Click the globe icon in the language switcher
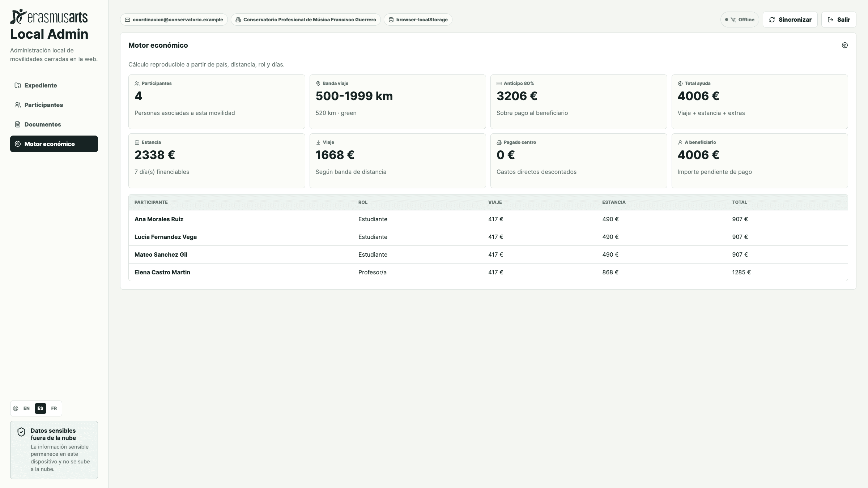Viewport: 868px width, 488px height. click(x=16, y=408)
